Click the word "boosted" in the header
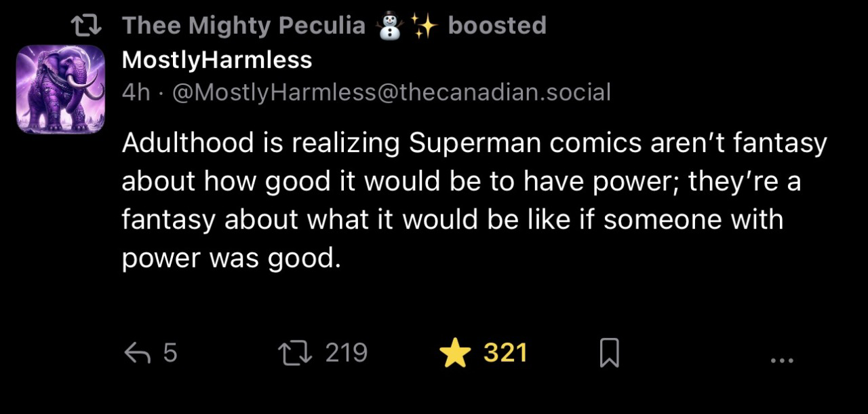 coord(497,26)
